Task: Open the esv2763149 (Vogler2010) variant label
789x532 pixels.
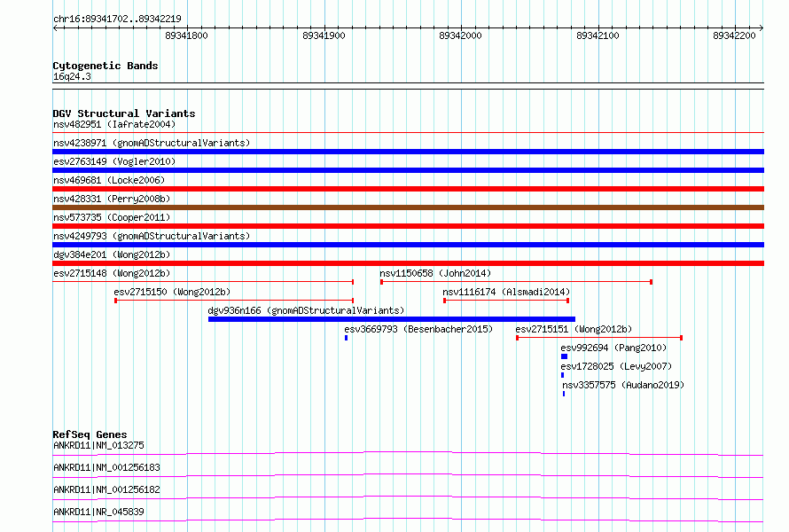Action: point(114,161)
